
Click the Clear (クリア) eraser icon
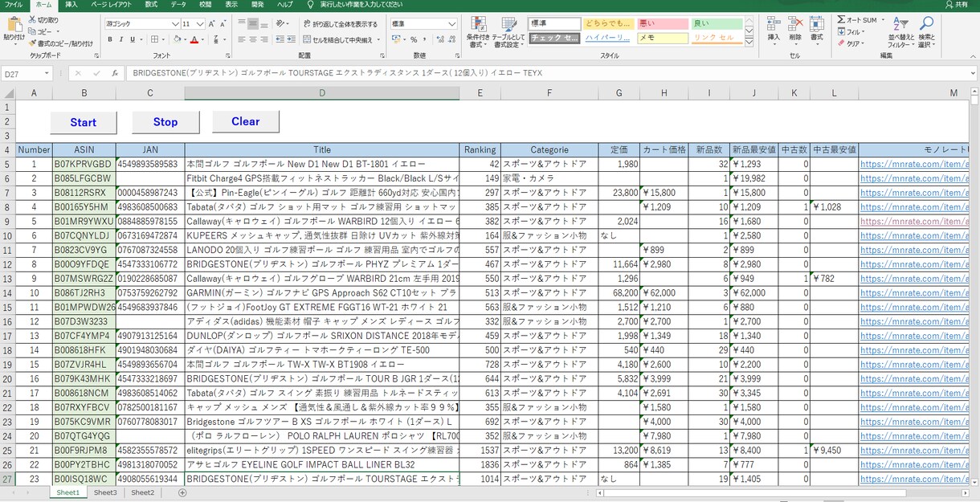(x=841, y=44)
